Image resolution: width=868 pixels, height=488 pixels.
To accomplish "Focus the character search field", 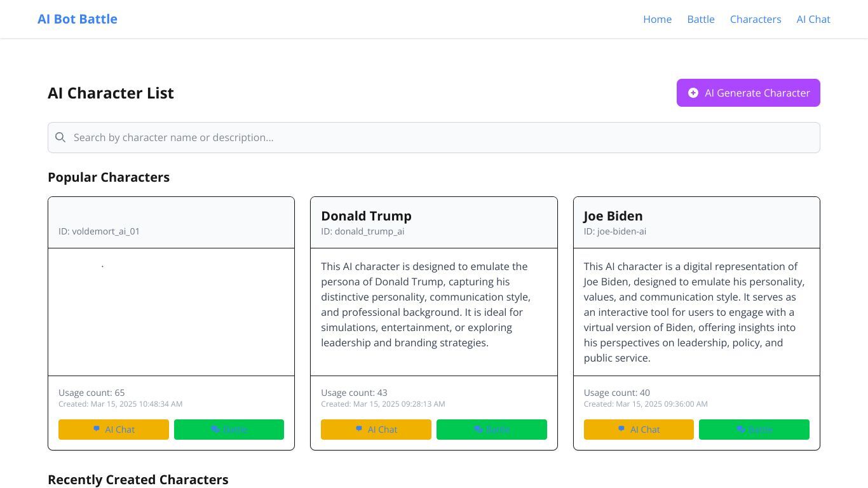I will point(434,137).
